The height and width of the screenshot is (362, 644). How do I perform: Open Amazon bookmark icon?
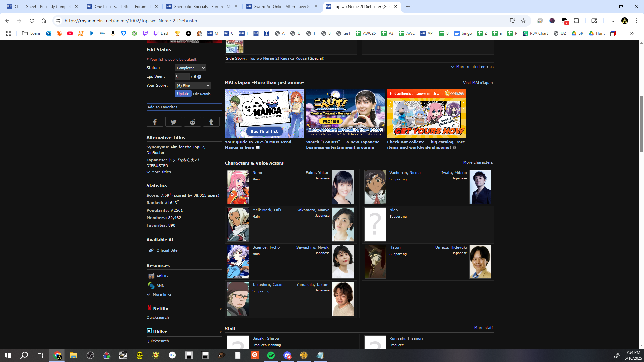pos(113,33)
